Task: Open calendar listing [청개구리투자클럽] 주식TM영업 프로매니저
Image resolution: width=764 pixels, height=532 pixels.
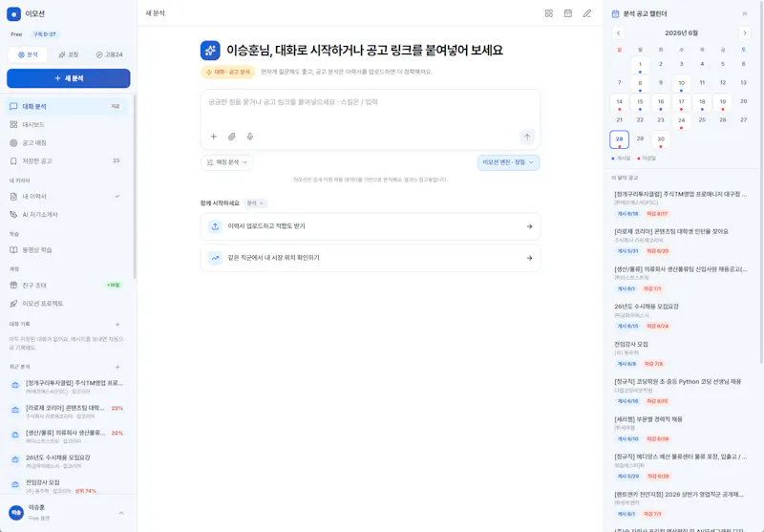Action: pyautogui.click(x=681, y=203)
